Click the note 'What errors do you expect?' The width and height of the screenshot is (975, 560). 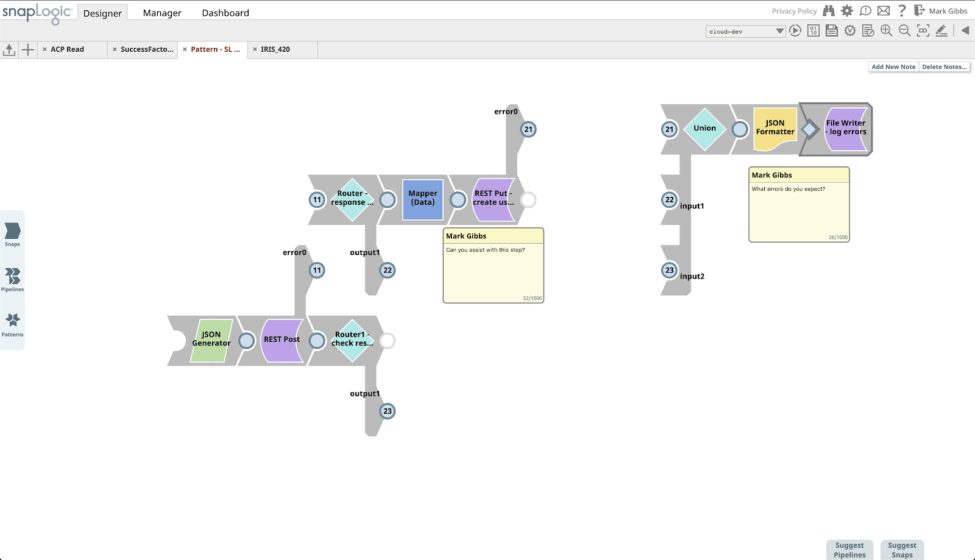tap(799, 205)
